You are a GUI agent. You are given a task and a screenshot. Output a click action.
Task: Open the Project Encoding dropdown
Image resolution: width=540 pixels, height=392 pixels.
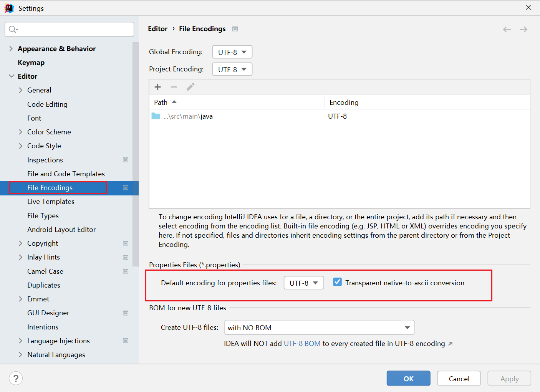(x=232, y=69)
